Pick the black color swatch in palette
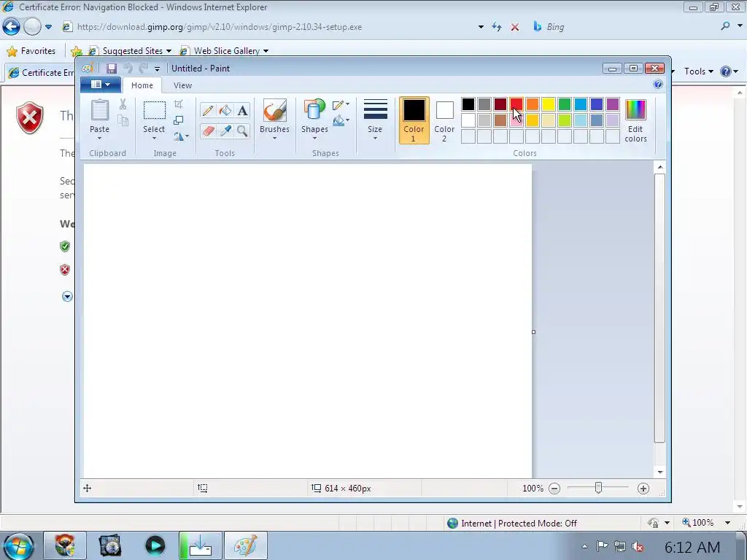 click(x=468, y=104)
